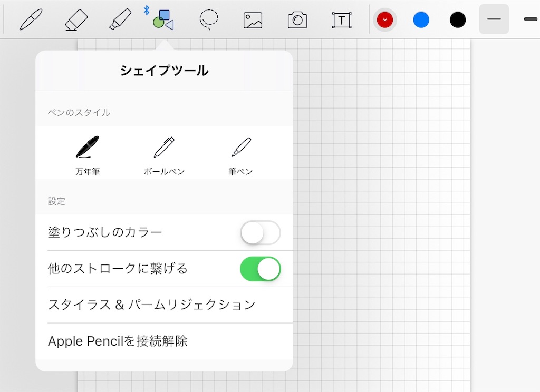Screen dimensions: 540x392
Task: Select the Text box tool
Action: (x=342, y=21)
